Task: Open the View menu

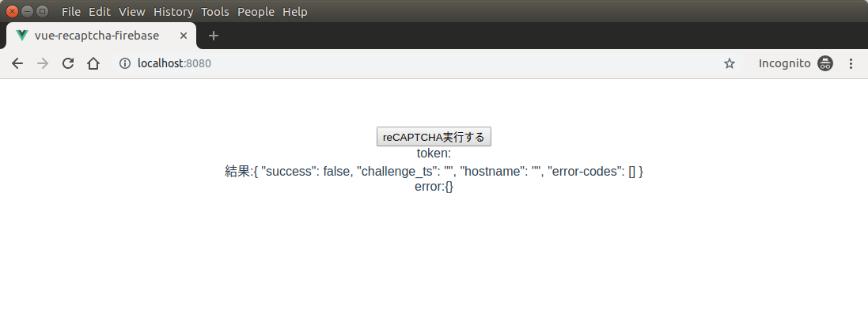Action: 132,12
